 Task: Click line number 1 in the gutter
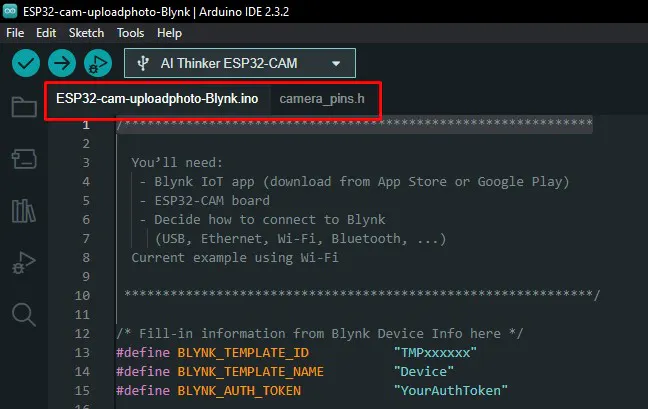point(86,125)
